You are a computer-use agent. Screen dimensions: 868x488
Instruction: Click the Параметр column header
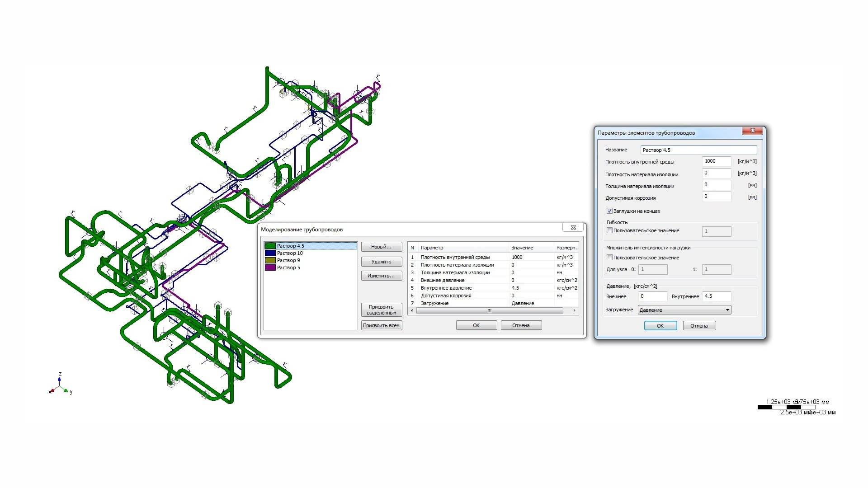point(463,248)
